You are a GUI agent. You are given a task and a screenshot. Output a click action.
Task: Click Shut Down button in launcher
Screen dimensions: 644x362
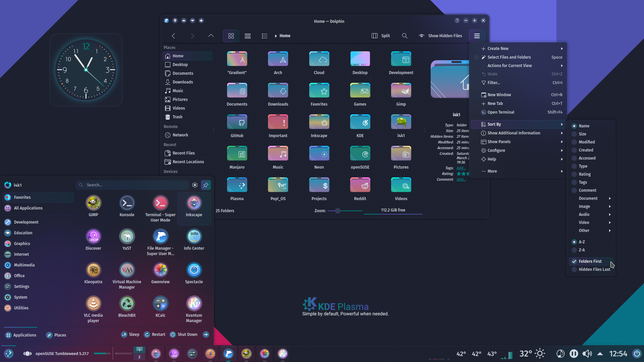pos(184,335)
